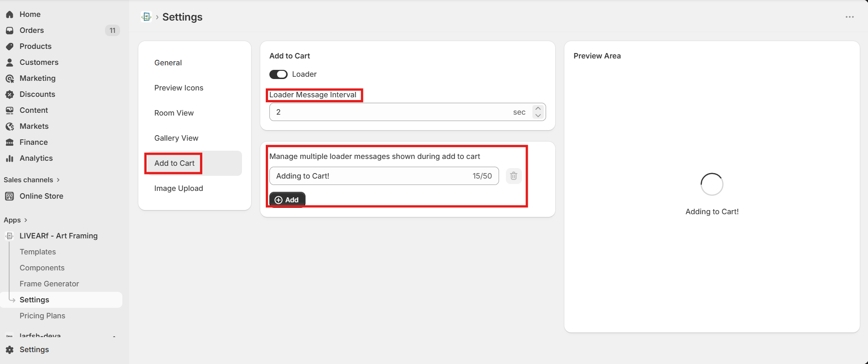Click the 'Settings' page title
Viewport: 868px width, 364px height.
(182, 17)
